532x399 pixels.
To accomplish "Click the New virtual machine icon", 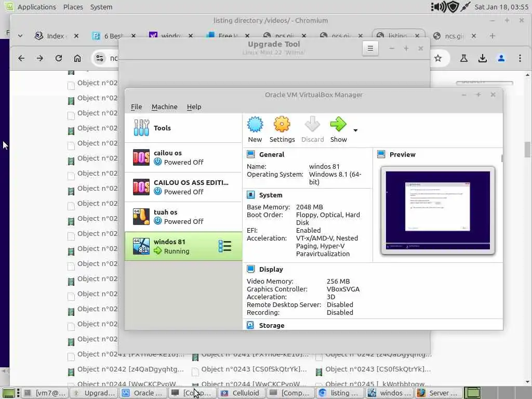I will pyautogui.click(x=255, y=125).
